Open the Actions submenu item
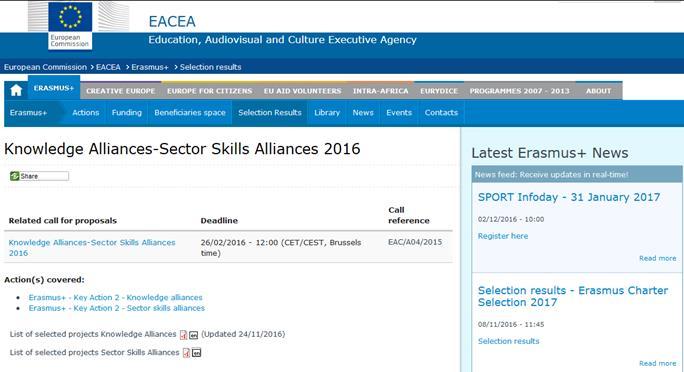The image size is (684, 372). click(x=86, y=113)
